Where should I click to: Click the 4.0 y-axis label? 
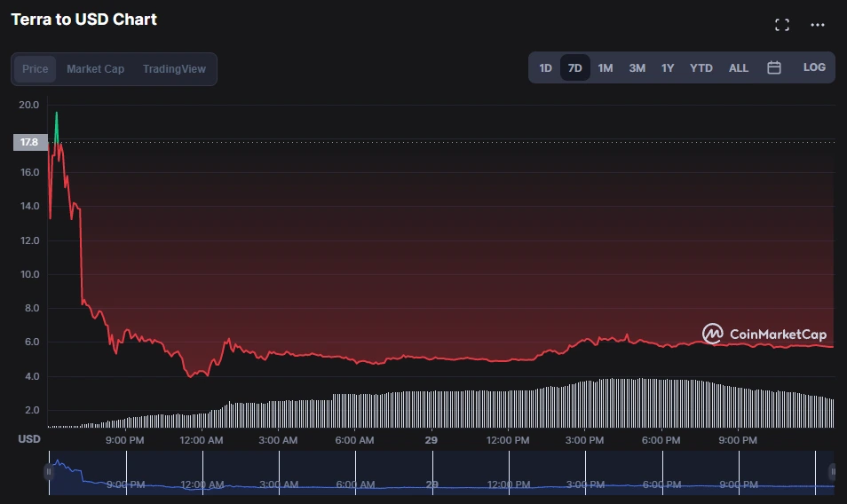coord(32,376)
